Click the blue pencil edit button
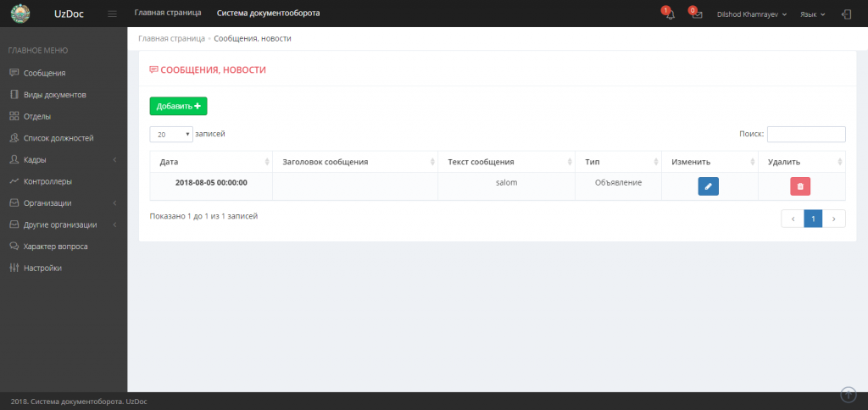 pyautogui.click(x=708, y=186)
